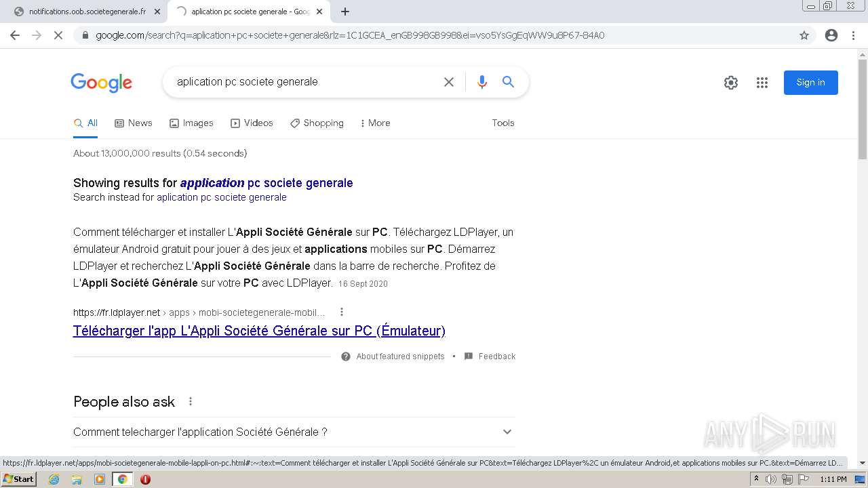This screenshot has height=488, width=868.
Task: Click the https://fr.ldplayer.net breadcrumb text
Action: (117, 312)
